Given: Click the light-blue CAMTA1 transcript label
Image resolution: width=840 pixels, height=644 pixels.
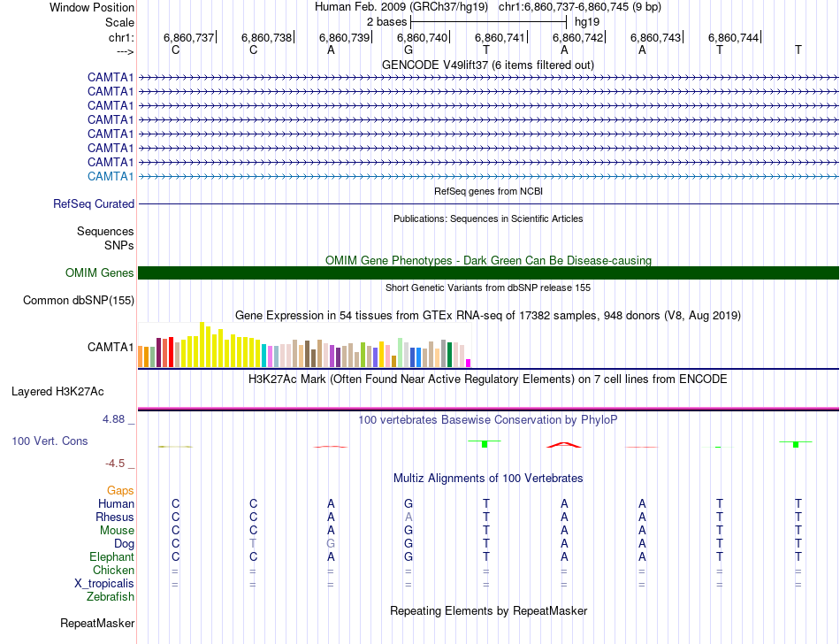Looking at the screenshot, I should point(111,176).
